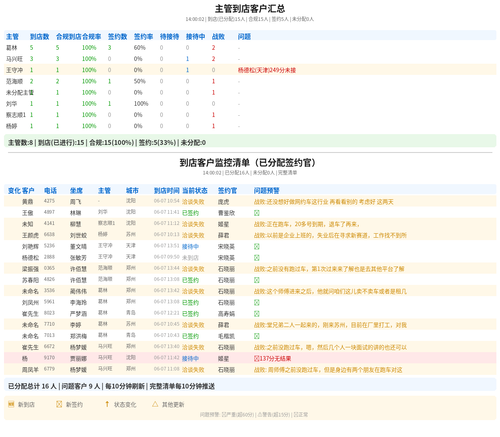Click phone number 6638 cell

pyautogui.click(x=49, y=235)
